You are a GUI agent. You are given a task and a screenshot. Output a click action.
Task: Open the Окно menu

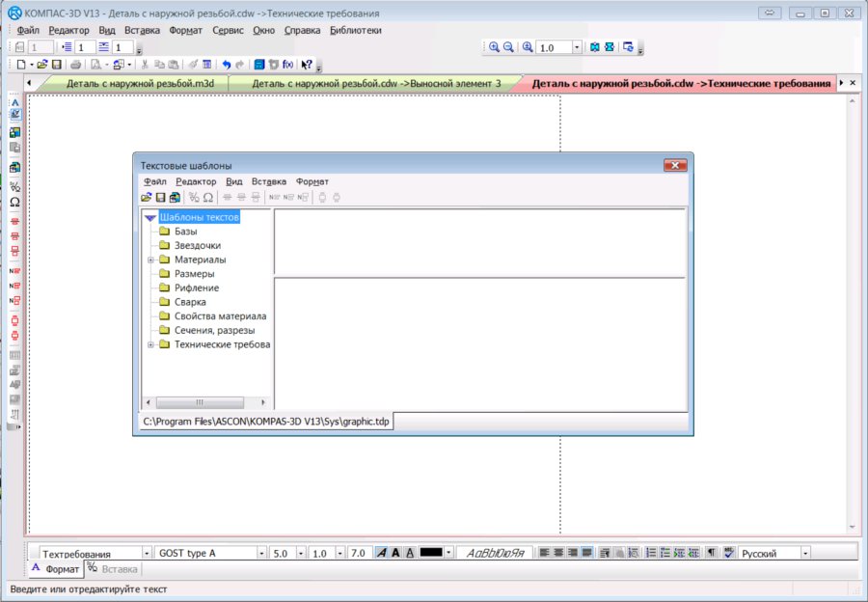(263, 31)
